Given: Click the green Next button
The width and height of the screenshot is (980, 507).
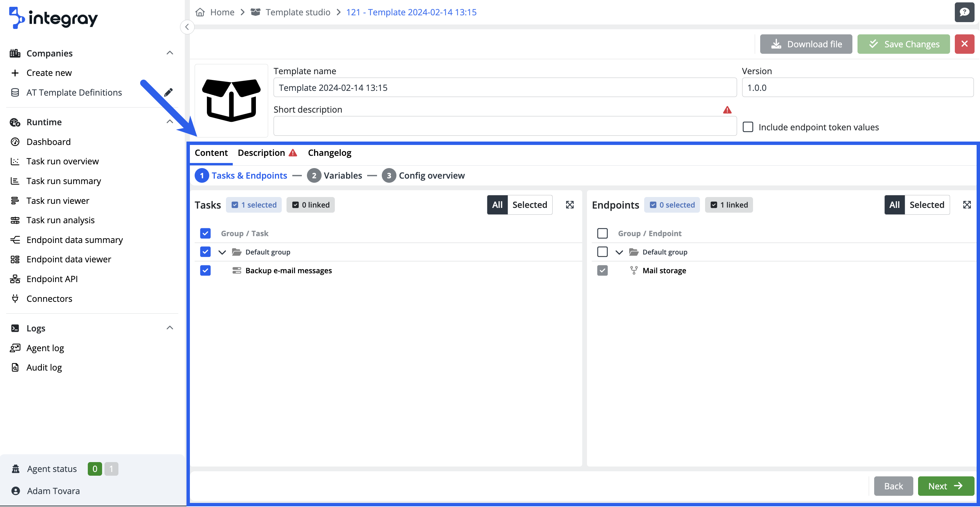Looking at the screenshot, I should (x=945, y=486).
